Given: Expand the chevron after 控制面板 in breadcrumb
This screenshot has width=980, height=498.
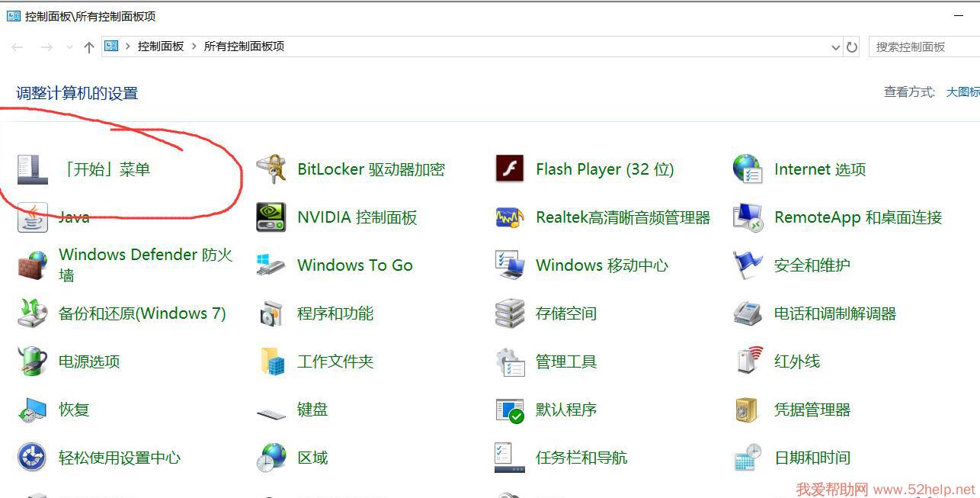Looking at the screenshot, I should 194,47.
